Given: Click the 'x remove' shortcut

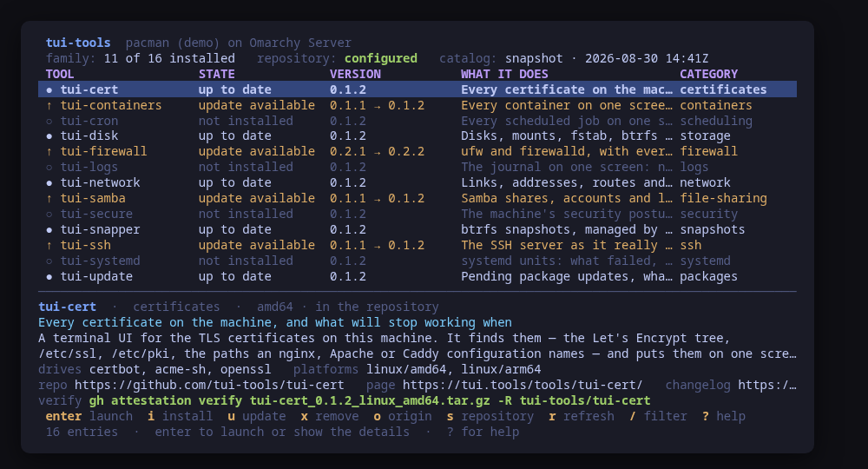Looking at the screenshot, I should coord(329,416).
